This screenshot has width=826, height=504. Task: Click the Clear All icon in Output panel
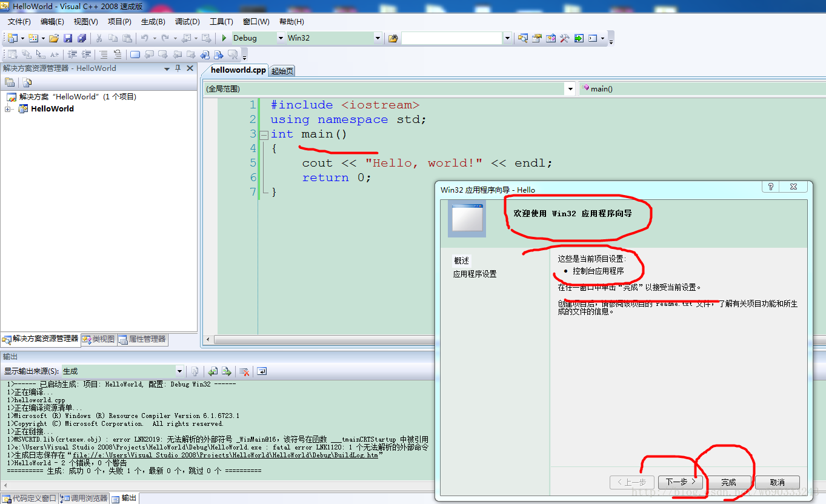pos(244,371)
